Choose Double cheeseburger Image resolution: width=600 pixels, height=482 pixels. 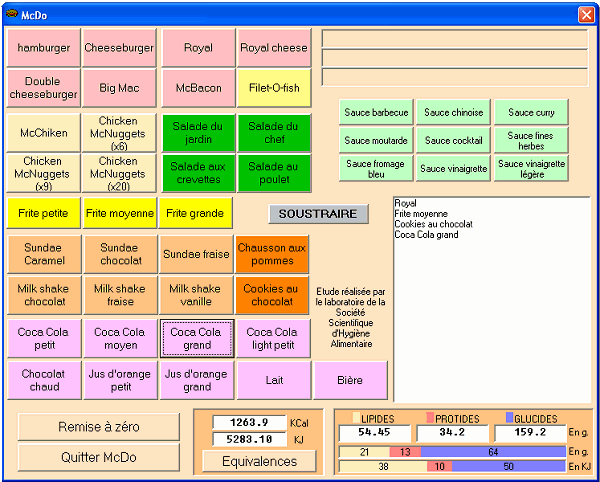(x=44, y=88)
